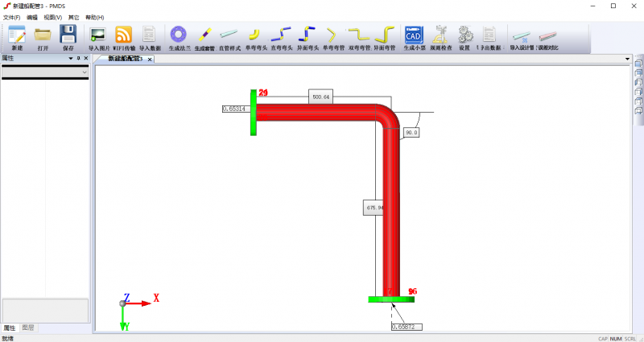
Task: Expand the 属性 panel combo box
Action: (85, 72)
